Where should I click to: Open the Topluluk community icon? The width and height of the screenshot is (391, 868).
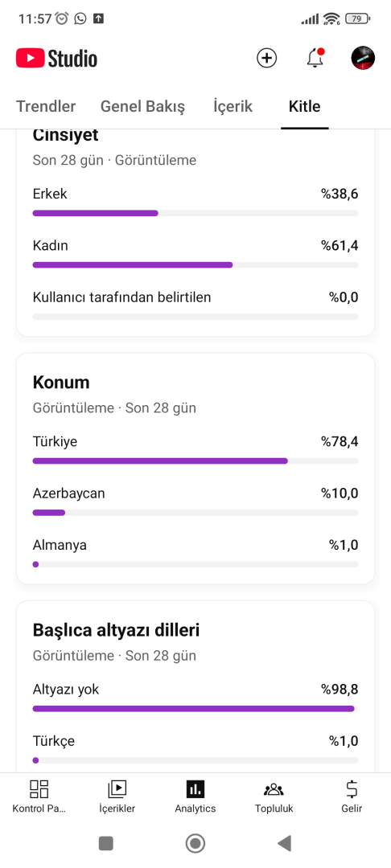click(x=274, y=788)
